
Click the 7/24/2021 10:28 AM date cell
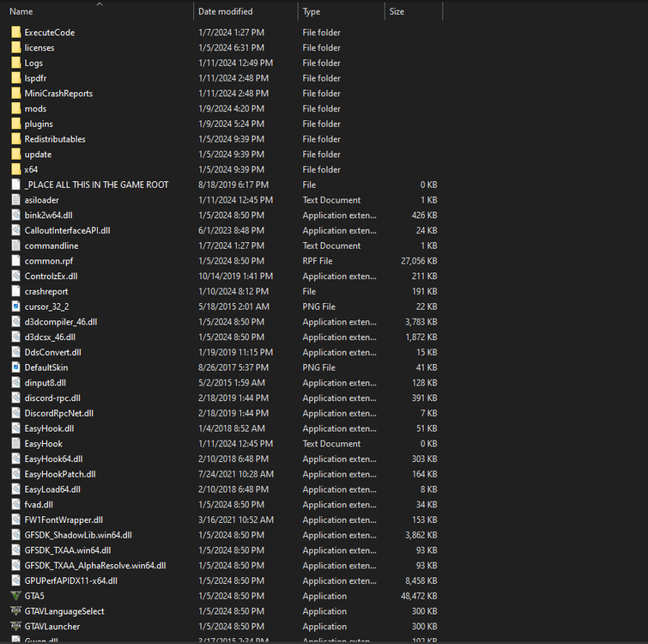pyautogui.click(x=235, y=474)
